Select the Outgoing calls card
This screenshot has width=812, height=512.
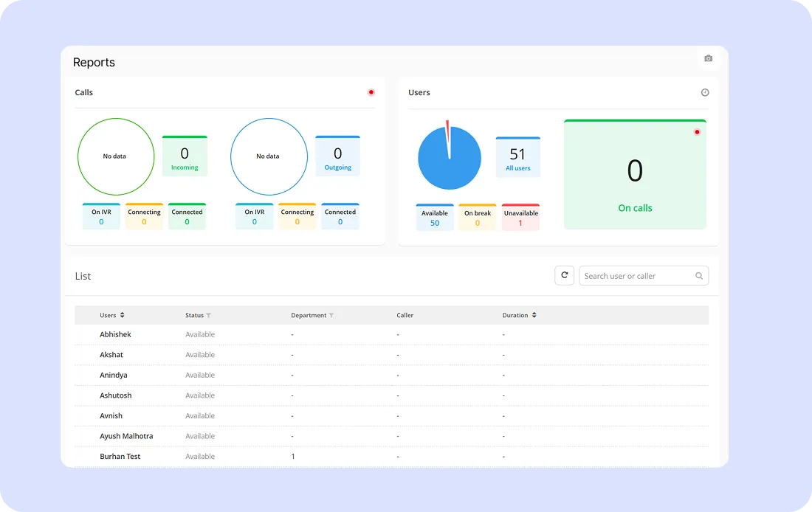coord(337,154)
